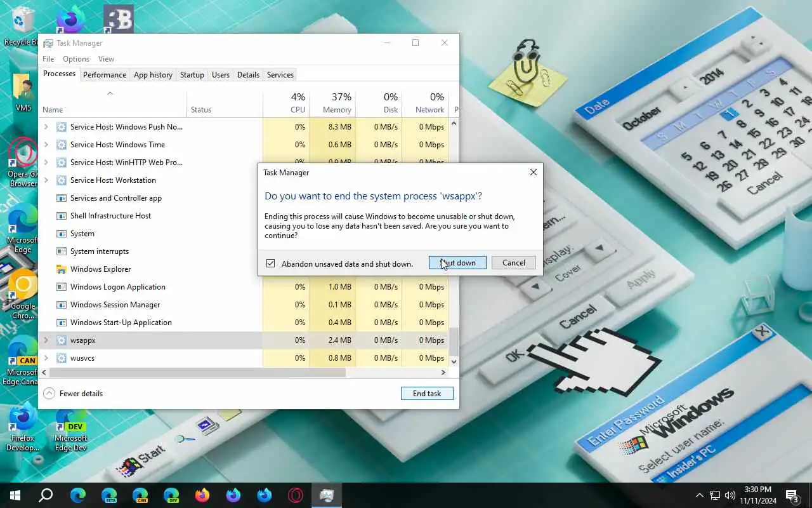Uncheck Abandon unsaved data and shut down

pyautogui.click(x=271, y=264)
